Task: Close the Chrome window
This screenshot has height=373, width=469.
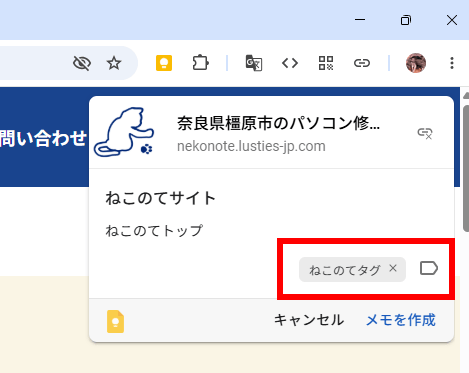Action: (452, 20)
